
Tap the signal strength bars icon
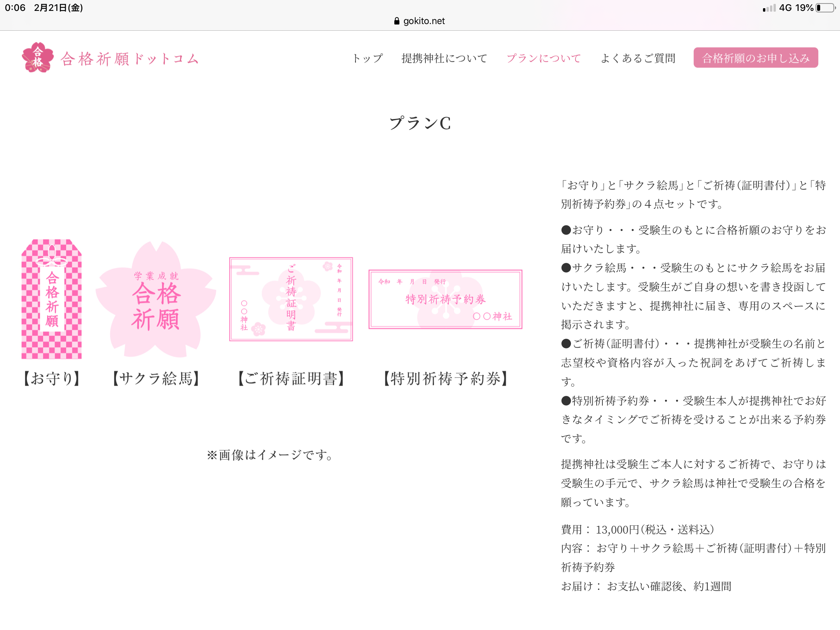click(769, 8)
